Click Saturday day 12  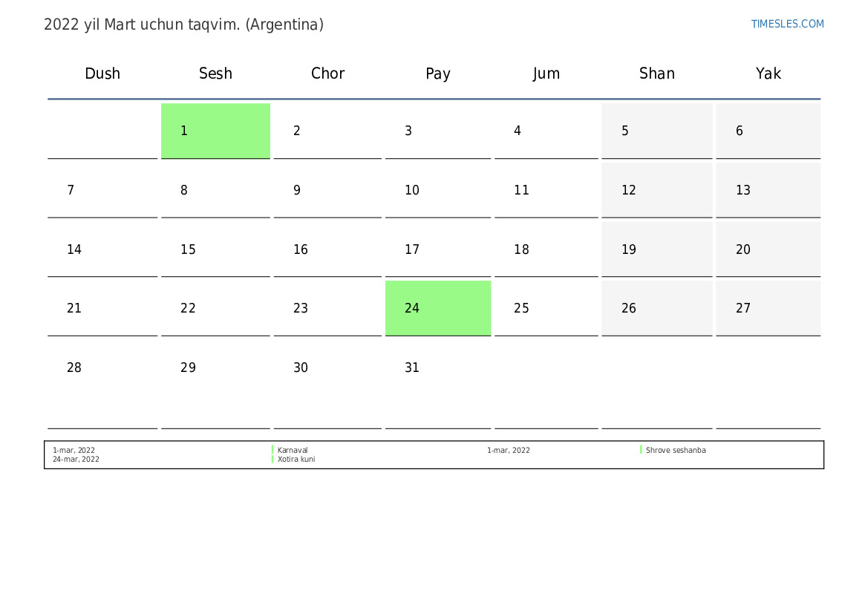click(657, 190)
